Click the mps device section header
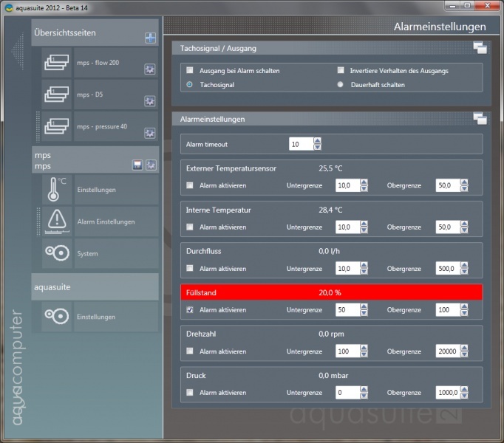504x443 pixels. point(95,160)
